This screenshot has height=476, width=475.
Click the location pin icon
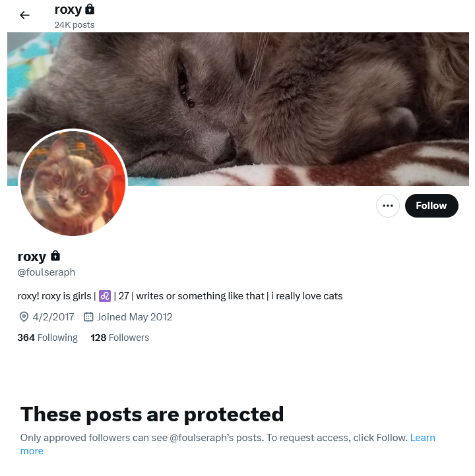pyautogui.click(x=24, y=317)
